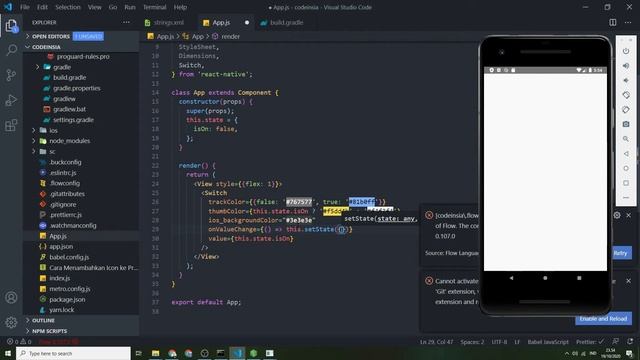Click the Enable and Reload button

point(603,318)
